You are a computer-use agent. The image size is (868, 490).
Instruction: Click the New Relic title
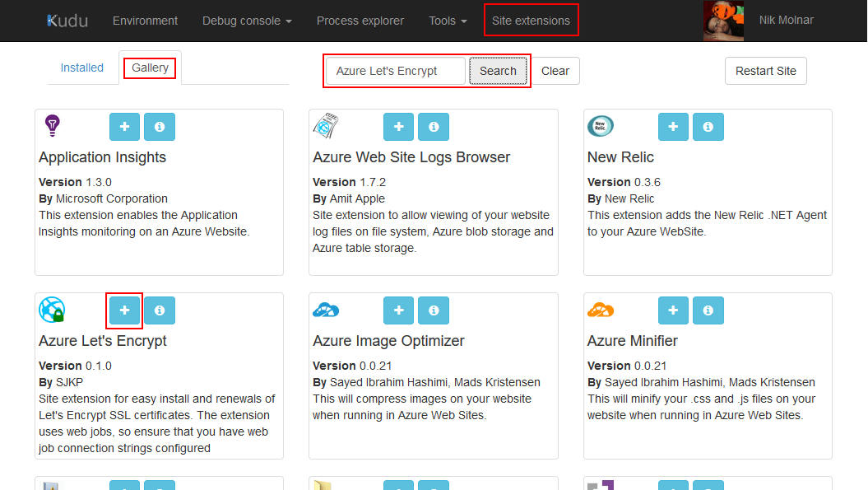point(620,157)
